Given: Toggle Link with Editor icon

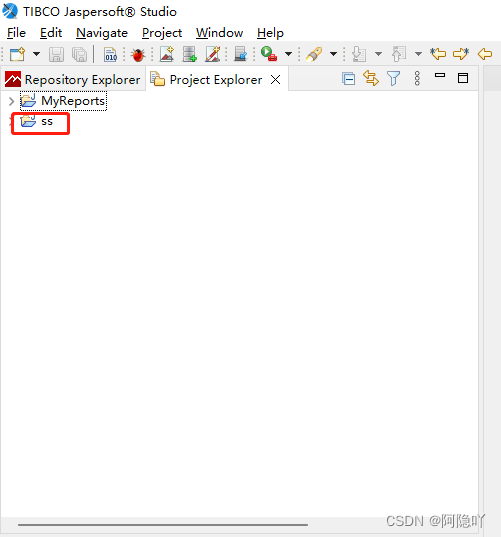Looking at the screenshot, I should [x=371, y=78].
